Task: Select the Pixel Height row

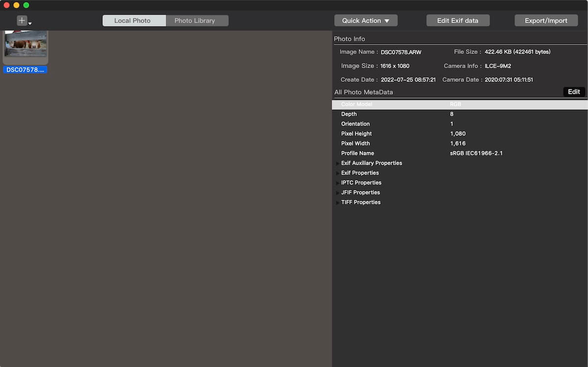Action: click(x=460, y=134)
